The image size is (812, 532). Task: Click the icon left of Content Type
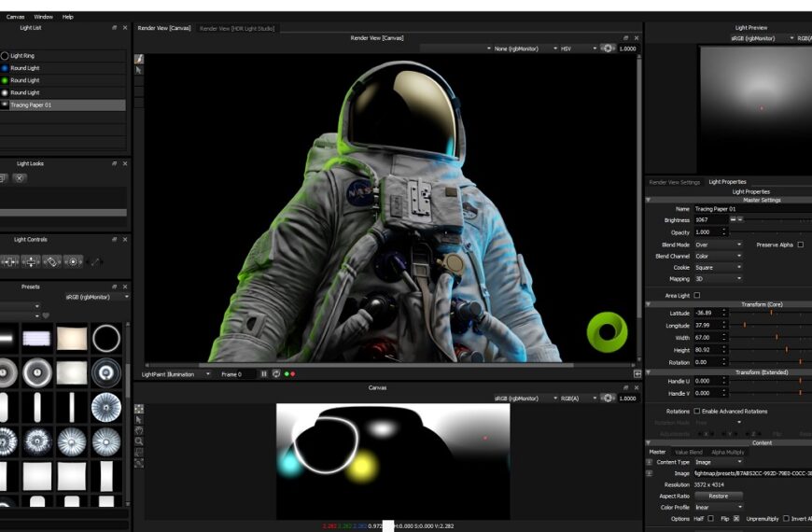(x=650, y=462)
